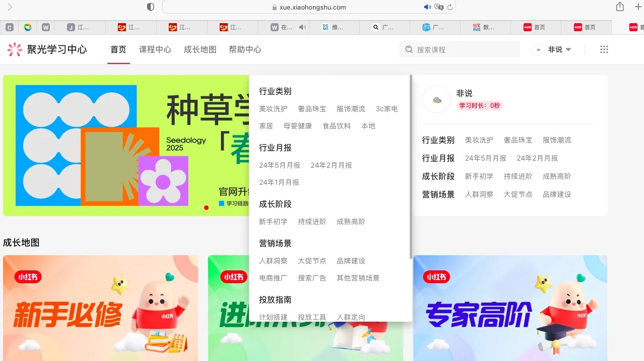Screen dimensions: 644x361
Task: Click the xue.xiaohongshu.com address bar
Action: pyautogui.click(x=309, y=7)
